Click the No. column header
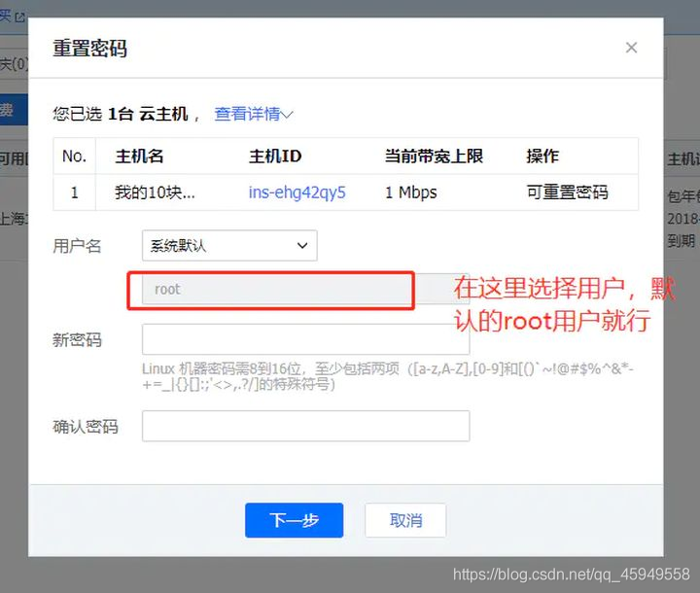 click(74, 156)
